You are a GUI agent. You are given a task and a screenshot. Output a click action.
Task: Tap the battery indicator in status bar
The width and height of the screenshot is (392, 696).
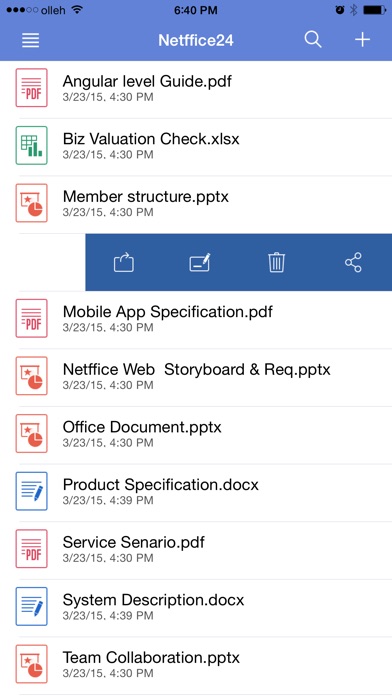(374, 10)
